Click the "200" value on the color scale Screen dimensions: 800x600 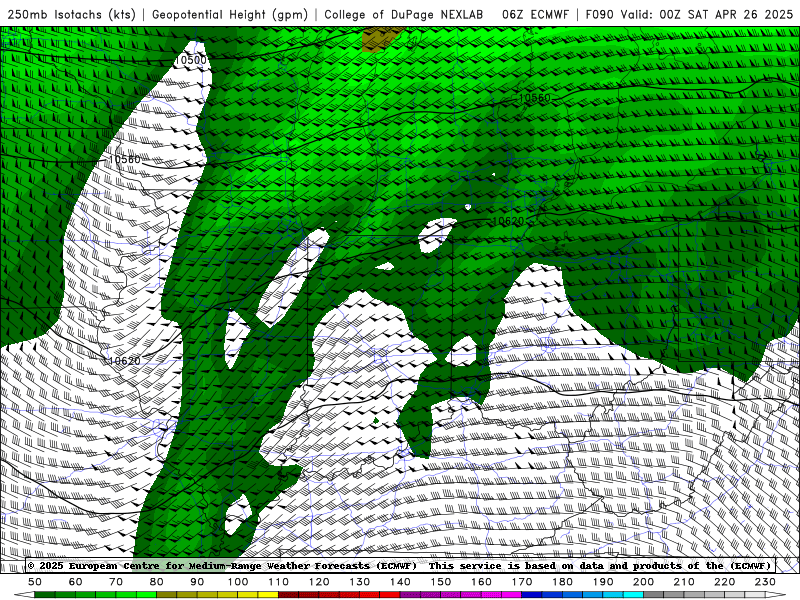(x=644, y=582)
